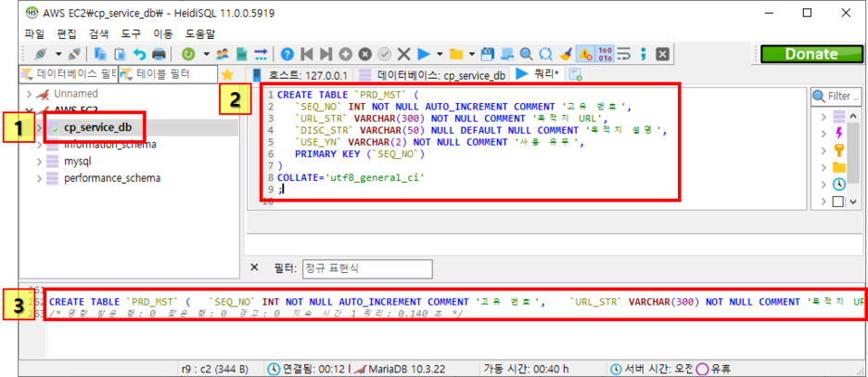Open the 이동 menu
Image resolution: width=868 pixels, height=377 pixels.
coord(163,33)
